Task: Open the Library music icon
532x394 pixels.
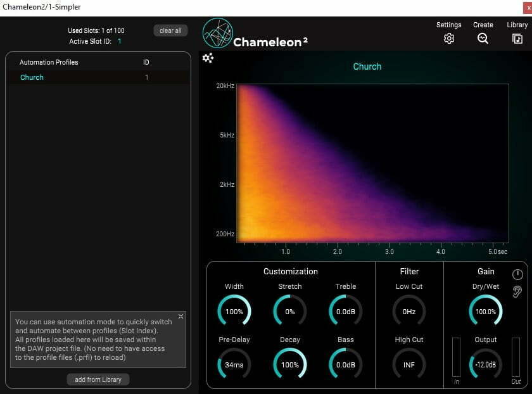Action: pos(517,39)
